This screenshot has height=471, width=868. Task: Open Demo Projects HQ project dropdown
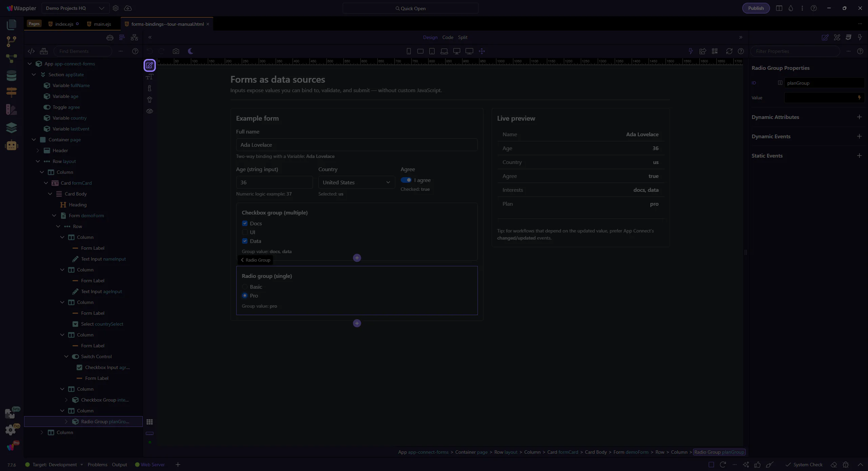(75, 8)
